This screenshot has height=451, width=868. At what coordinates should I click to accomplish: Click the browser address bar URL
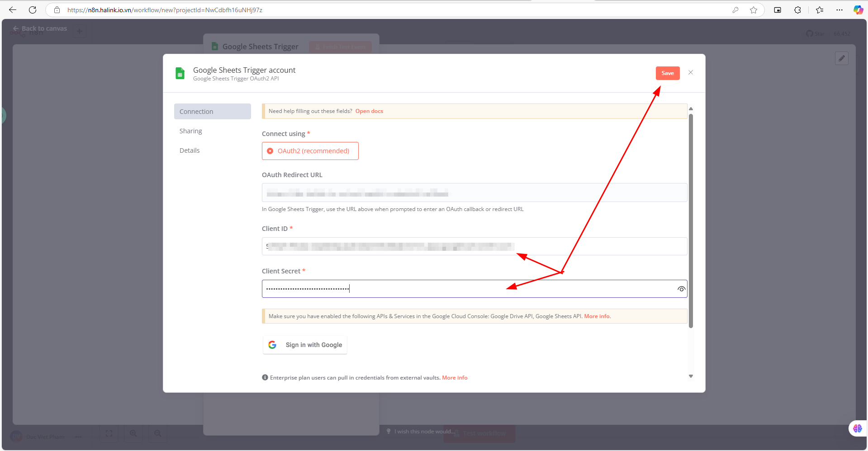pyautogui.click(x=165, y=10)
